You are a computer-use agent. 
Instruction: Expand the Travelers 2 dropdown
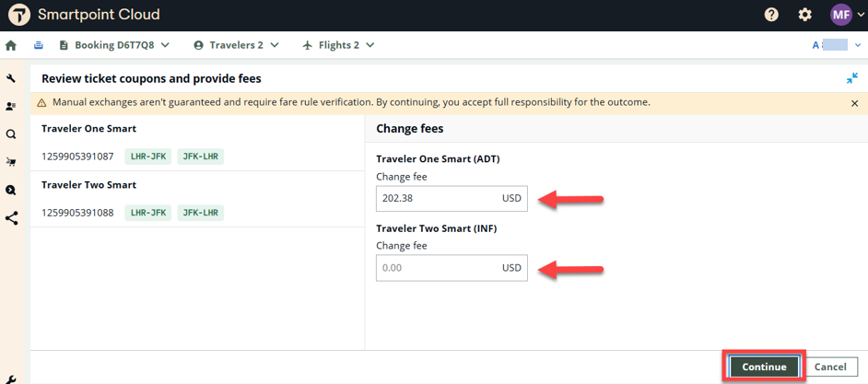(x=236, y=45)
